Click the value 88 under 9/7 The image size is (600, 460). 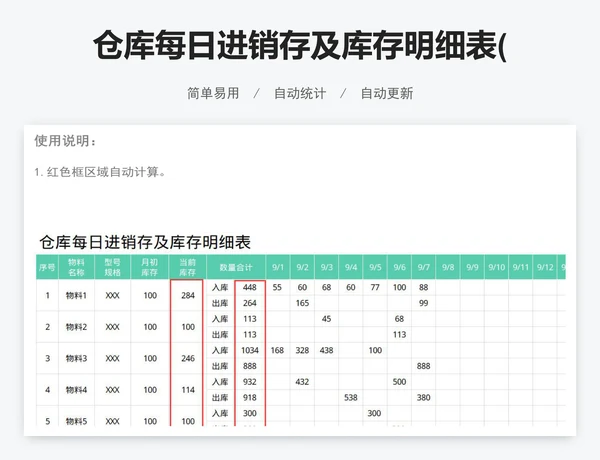(x=424, y=287)
